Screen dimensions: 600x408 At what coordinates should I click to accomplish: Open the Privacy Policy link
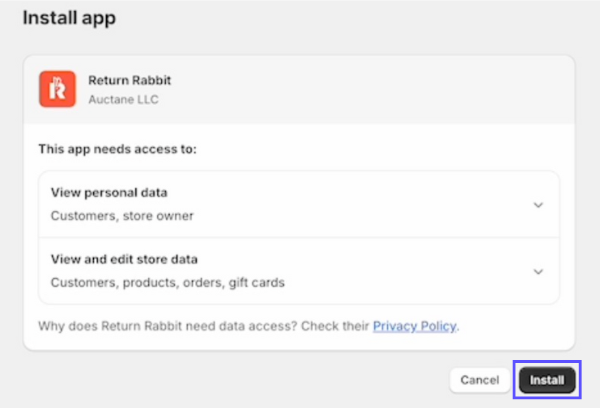point(414,326)
